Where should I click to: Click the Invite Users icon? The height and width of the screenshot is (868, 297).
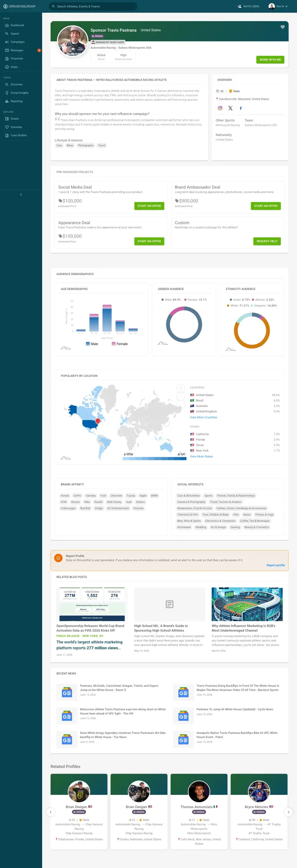(239, 6)
